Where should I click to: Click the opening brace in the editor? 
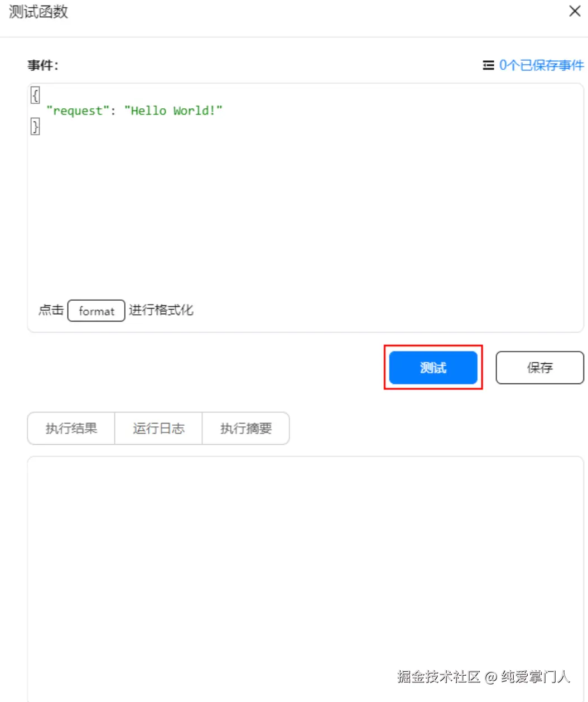pos(35,95)
